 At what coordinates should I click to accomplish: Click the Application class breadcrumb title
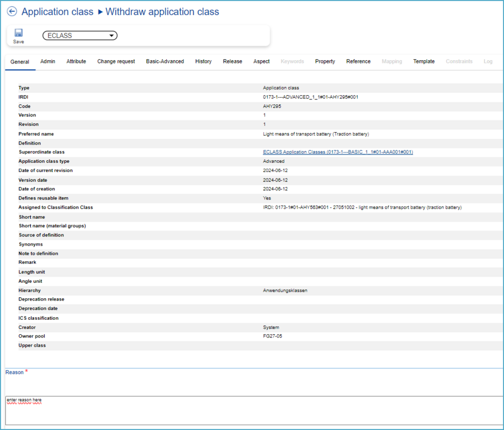pyautogui.click(x=58, y=12)
